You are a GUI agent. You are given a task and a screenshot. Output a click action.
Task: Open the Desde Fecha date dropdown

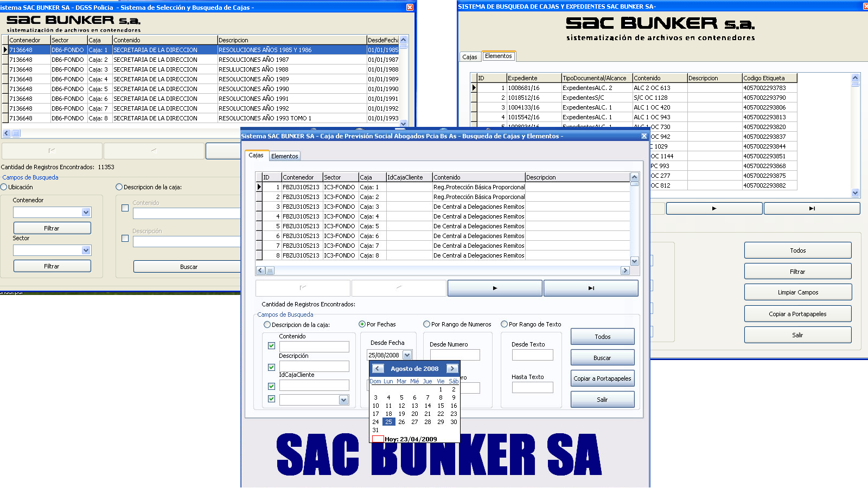407,355
